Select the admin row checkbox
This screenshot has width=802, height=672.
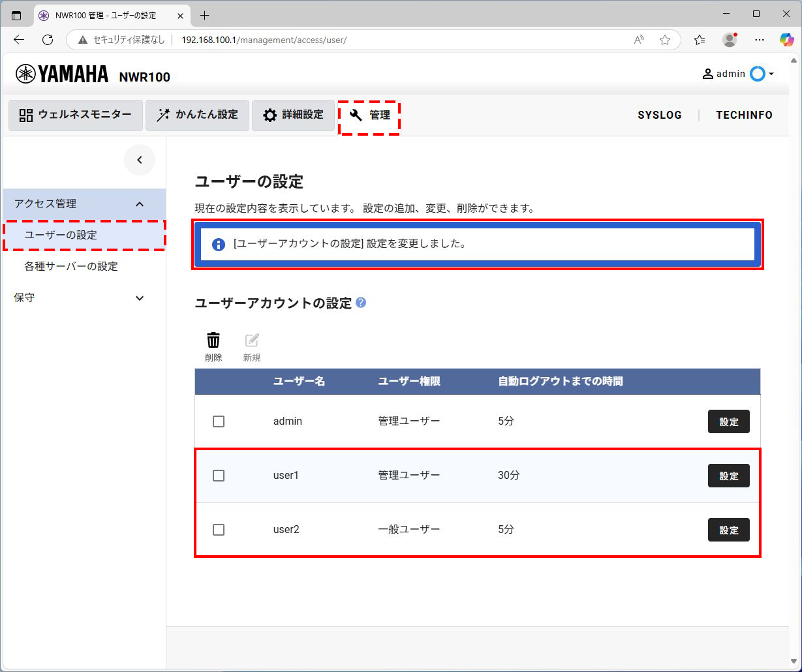[x=219, y=421]
